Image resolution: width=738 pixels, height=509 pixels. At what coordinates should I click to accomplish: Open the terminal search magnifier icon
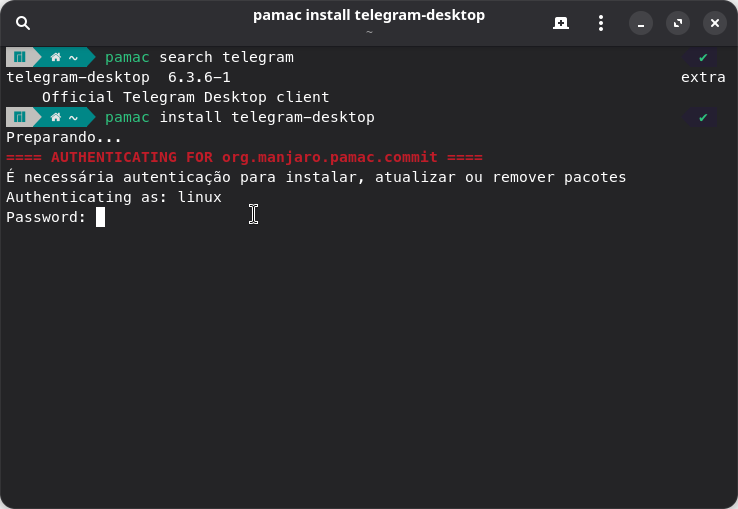point(23,23)
